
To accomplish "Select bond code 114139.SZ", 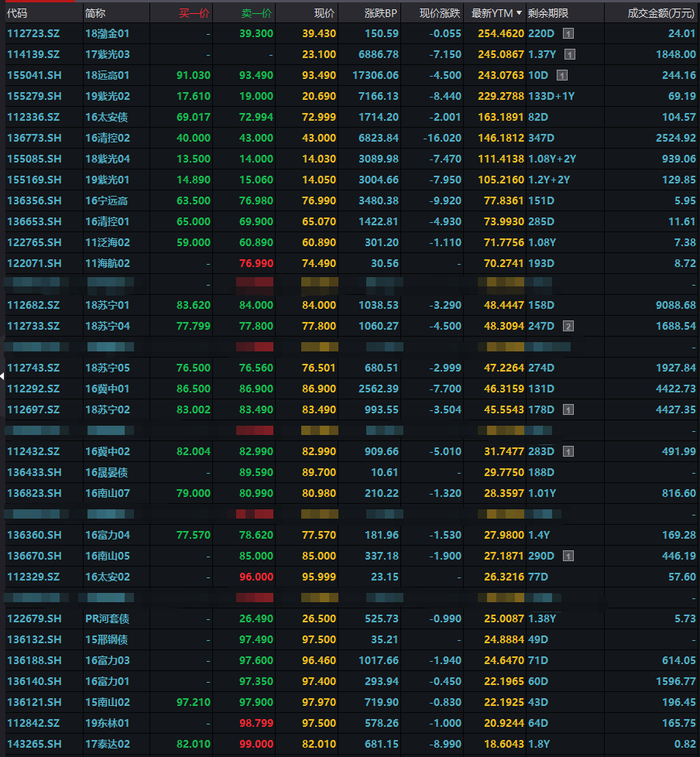I will coord(34,54).
